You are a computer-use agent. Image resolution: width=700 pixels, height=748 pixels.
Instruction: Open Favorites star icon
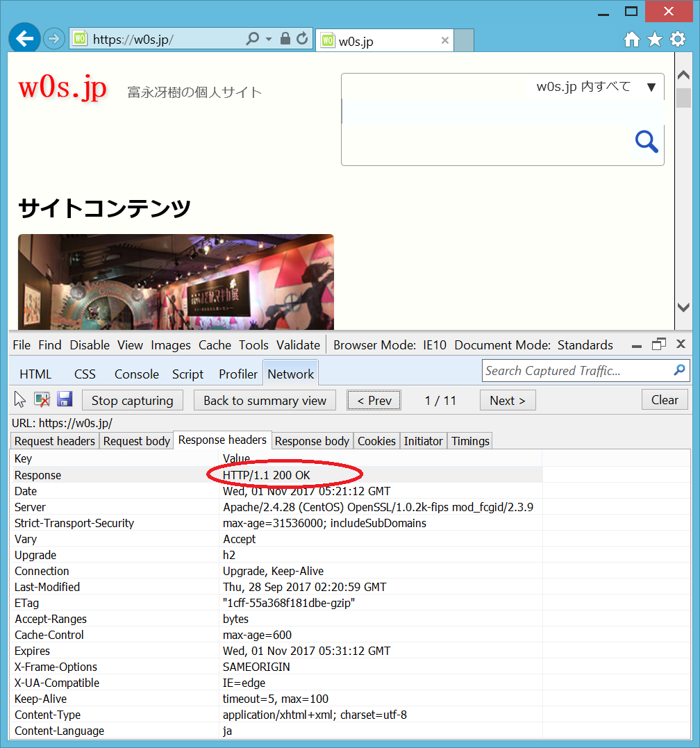654,40
